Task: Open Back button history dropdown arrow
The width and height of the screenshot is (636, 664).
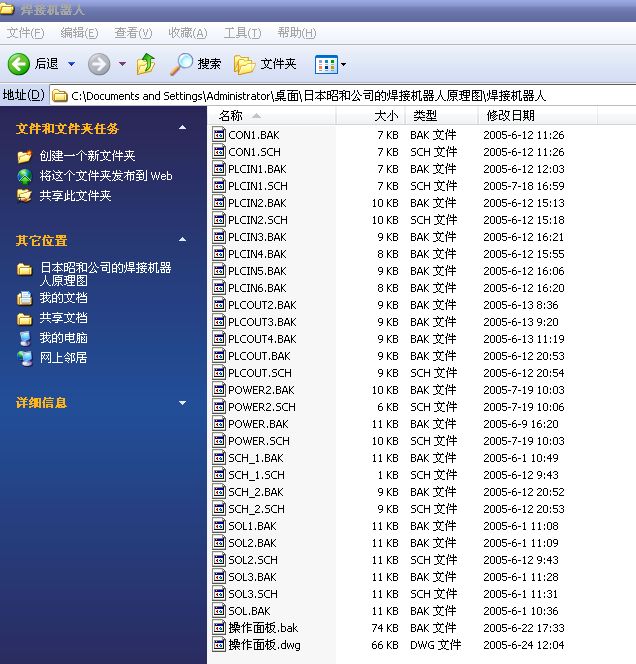Action: tap(71, 64)
